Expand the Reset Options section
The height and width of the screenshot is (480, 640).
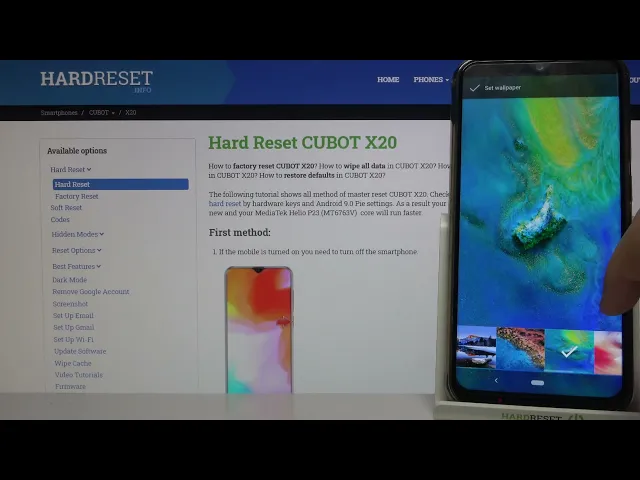76,251
